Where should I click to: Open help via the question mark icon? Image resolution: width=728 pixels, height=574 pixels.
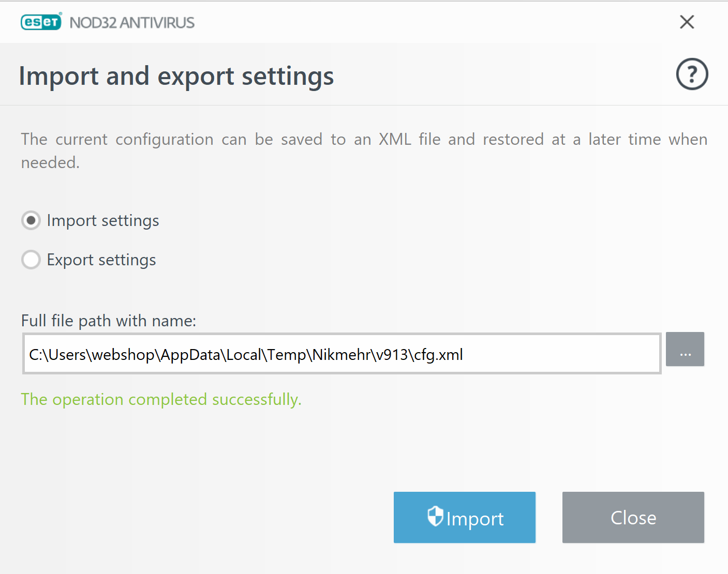(x=692, y=74)
